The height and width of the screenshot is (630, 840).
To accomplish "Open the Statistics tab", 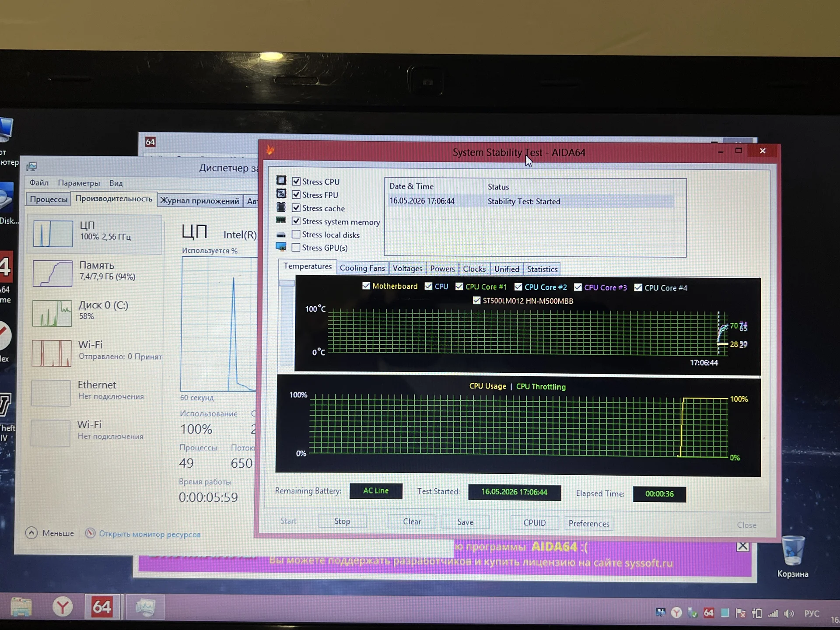I will [542, 269].
